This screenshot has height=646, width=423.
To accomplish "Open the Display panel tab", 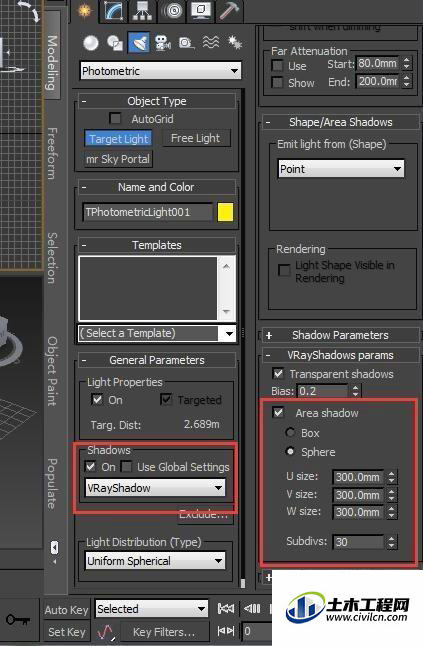I will (201, 10).
